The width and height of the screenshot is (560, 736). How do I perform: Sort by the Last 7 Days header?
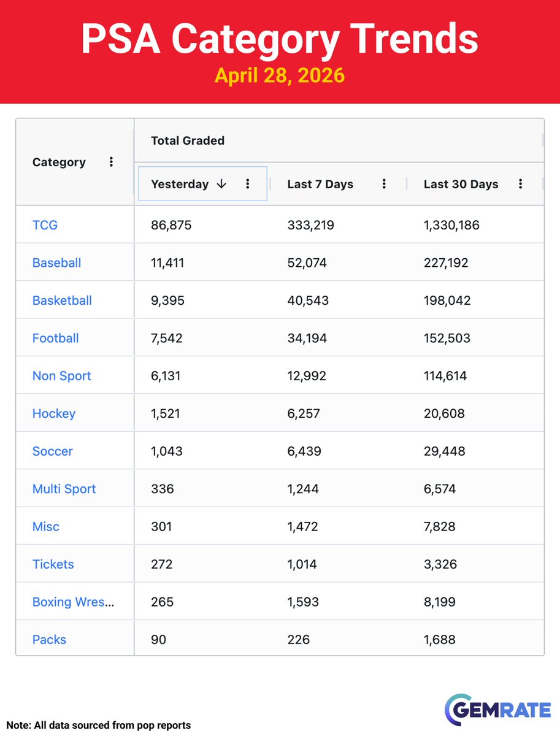[x=320, y=184]
